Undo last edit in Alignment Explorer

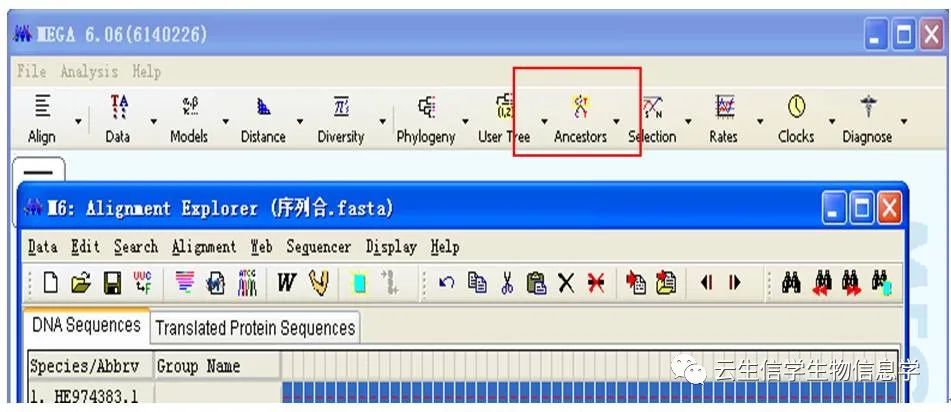pyautogui.click(x=446, y=283)
